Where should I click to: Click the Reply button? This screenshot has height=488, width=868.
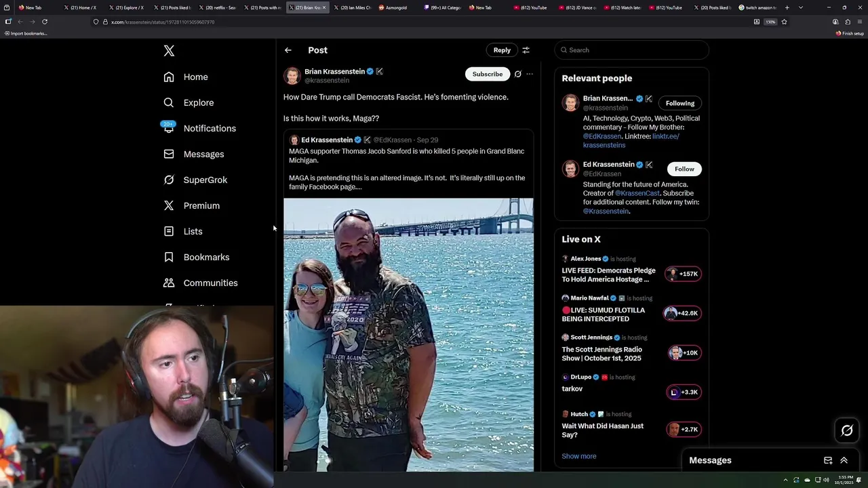(502, 50)
